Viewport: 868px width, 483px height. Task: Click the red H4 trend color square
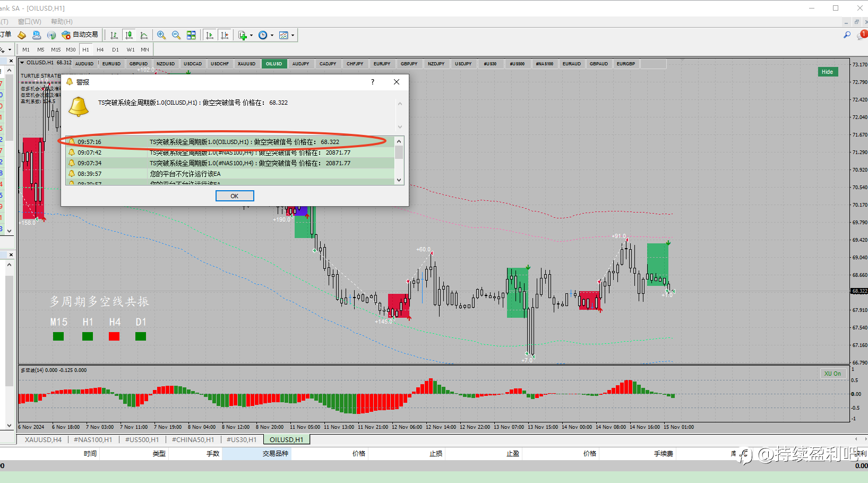[114, 336]
